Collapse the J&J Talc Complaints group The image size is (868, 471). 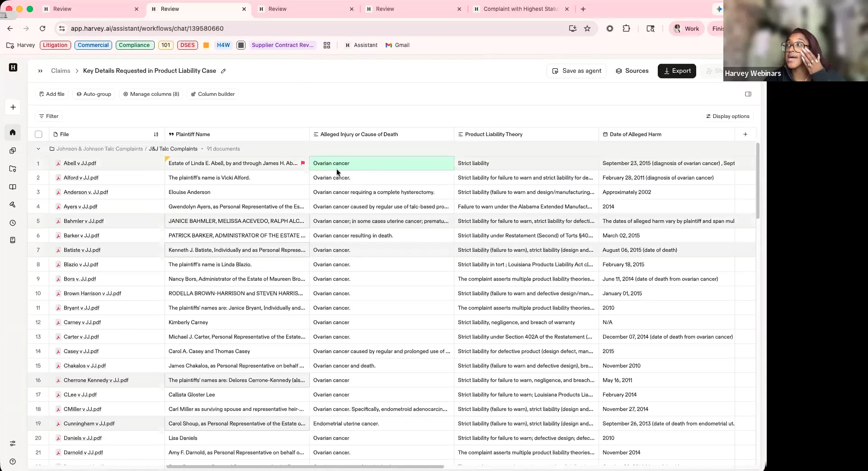point(38,149)
